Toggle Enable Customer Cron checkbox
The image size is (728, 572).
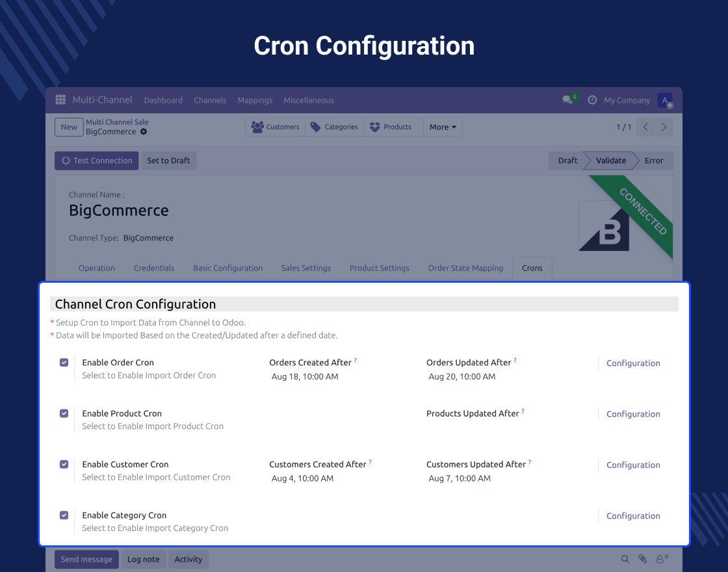pos(64,465)
